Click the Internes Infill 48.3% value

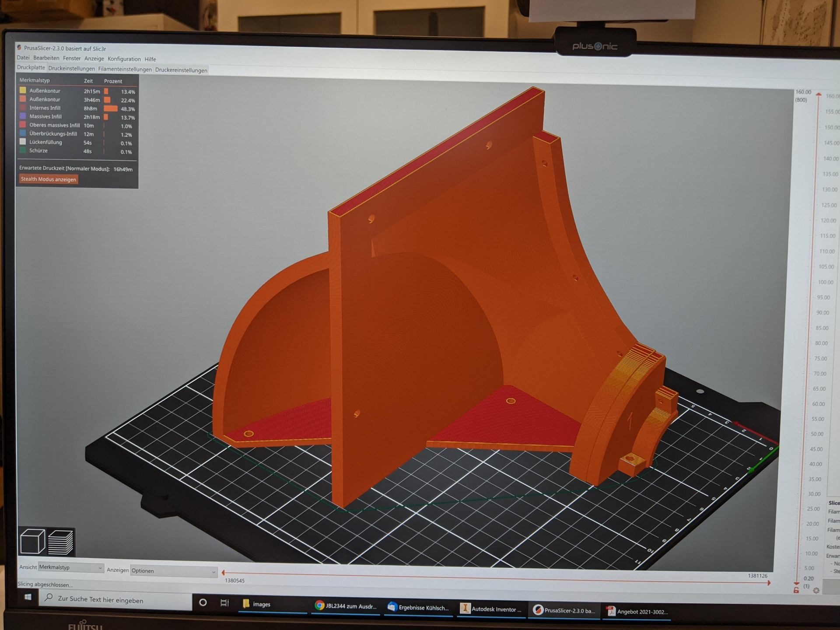[128, 109]
